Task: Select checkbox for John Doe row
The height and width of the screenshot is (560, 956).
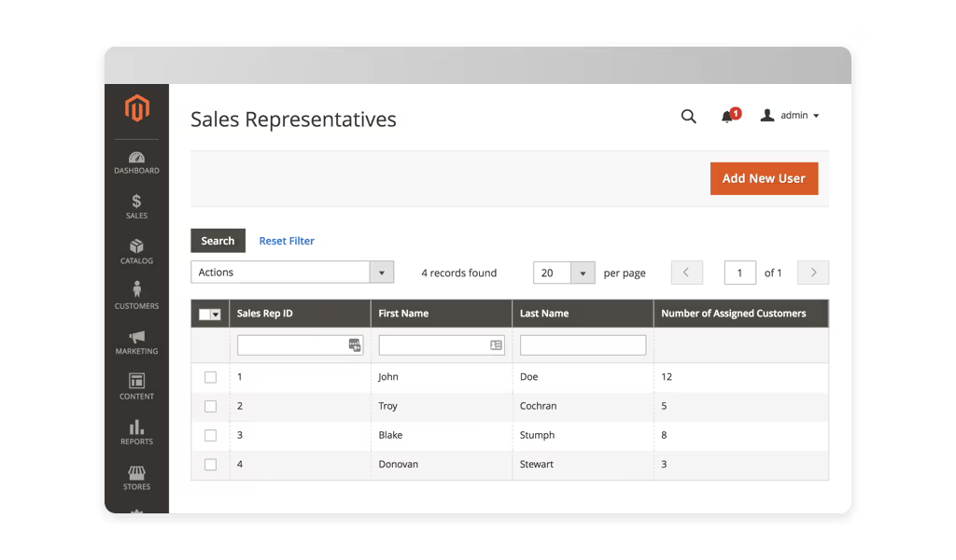Action: [x=210, y=377]
